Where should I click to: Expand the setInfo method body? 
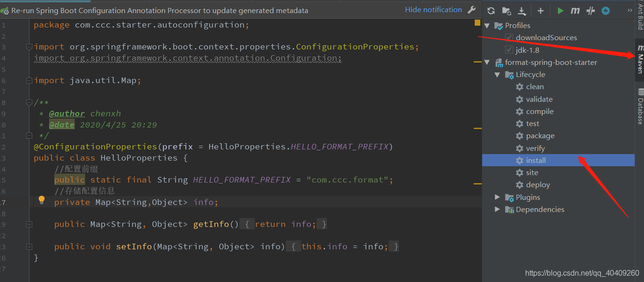point(29,247)
